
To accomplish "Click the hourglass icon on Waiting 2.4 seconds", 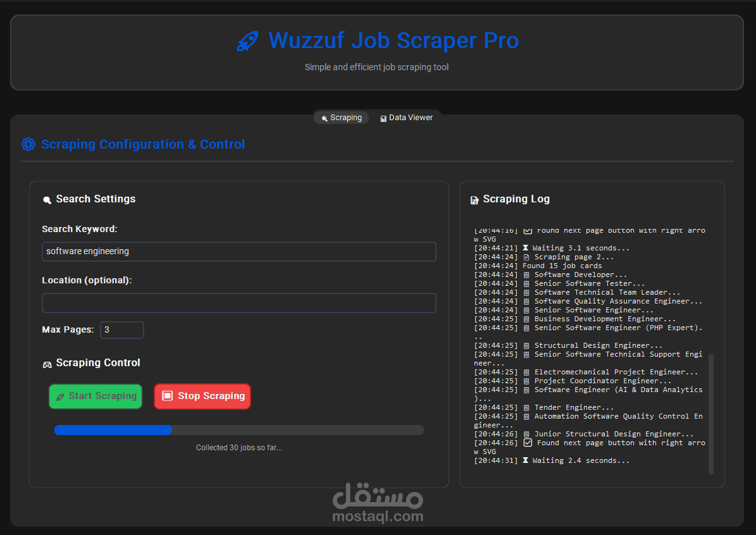I will [526, 460].
